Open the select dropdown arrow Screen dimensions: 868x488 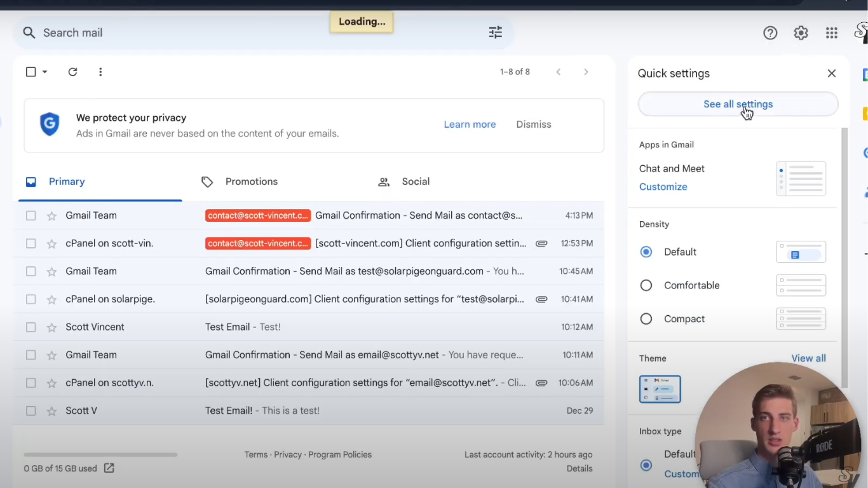tap(45, 72)
